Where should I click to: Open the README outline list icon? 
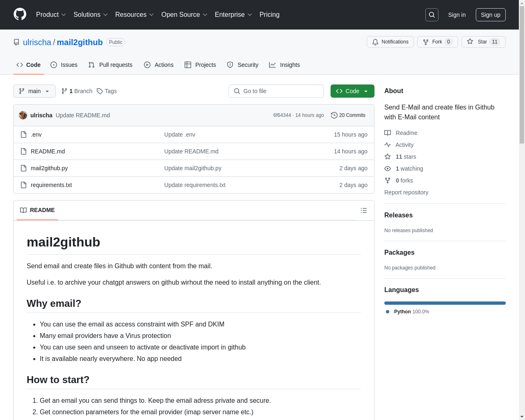[364, 210]
